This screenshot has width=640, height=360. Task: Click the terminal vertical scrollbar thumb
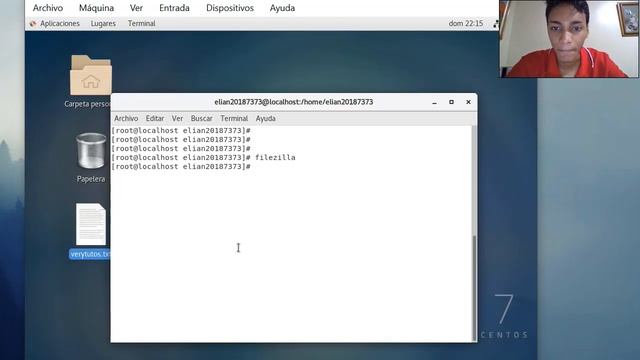(474, 287)
